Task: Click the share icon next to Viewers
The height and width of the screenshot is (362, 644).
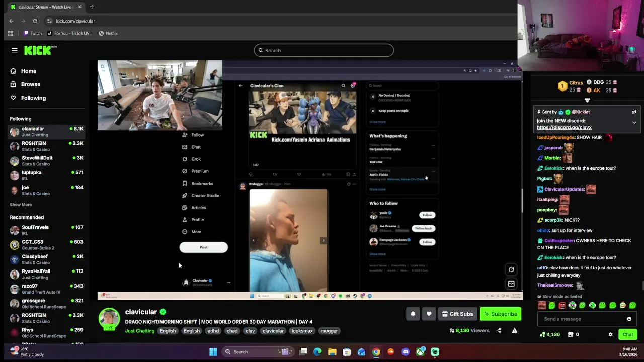Action: (499, 331)
